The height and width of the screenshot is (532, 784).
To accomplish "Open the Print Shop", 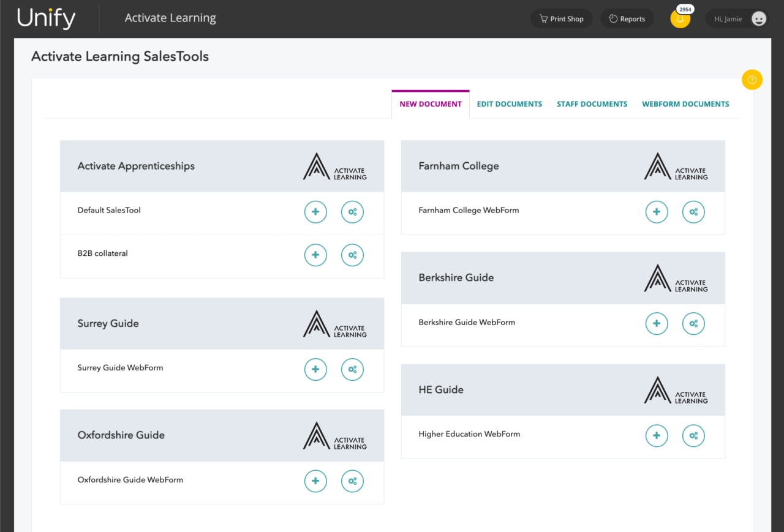I will click(x=561, y=18).
